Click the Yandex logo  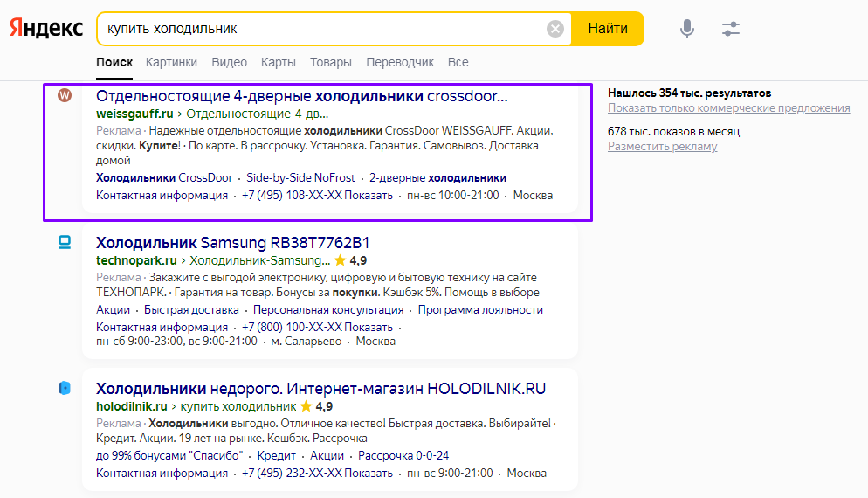tap(46, 29)
